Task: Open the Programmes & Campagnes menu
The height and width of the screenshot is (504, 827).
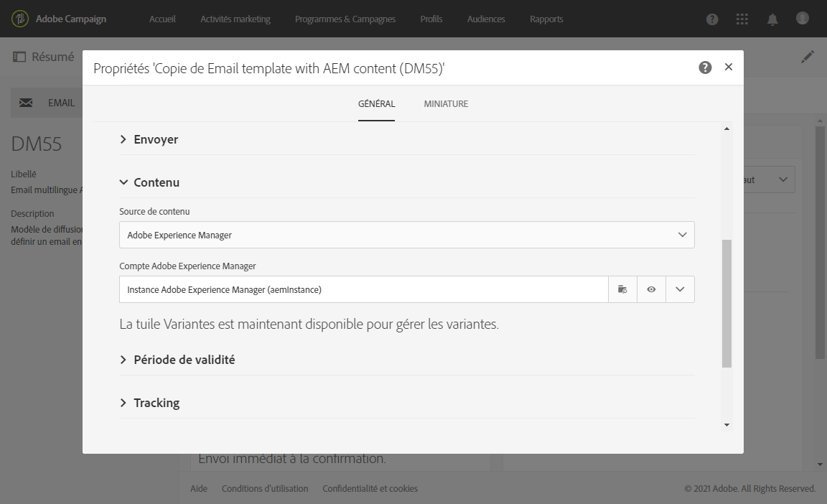Action: pos(345,19)
